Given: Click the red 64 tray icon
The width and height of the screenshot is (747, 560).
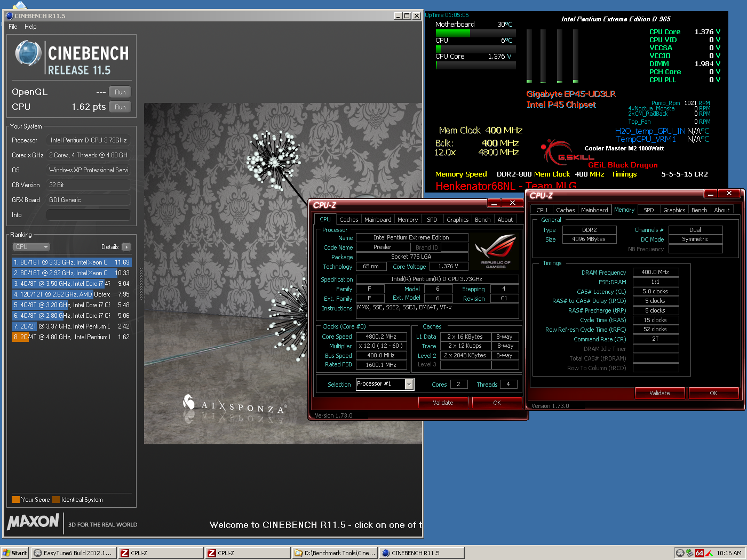Looking at the screenshot, I should click(x=700, y=553).
